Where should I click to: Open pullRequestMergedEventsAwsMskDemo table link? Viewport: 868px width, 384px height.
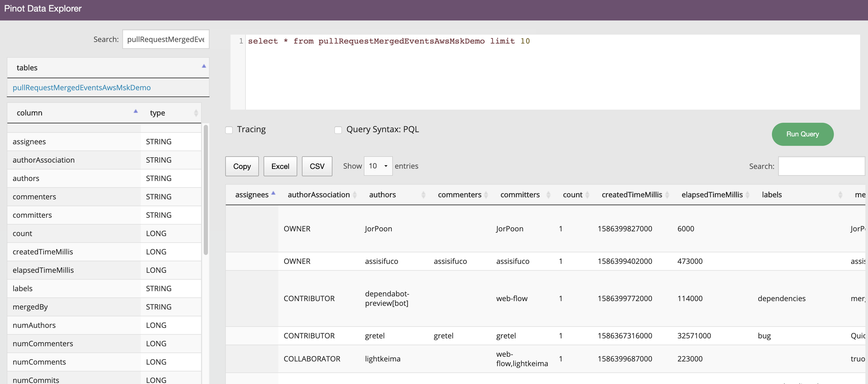82,87
